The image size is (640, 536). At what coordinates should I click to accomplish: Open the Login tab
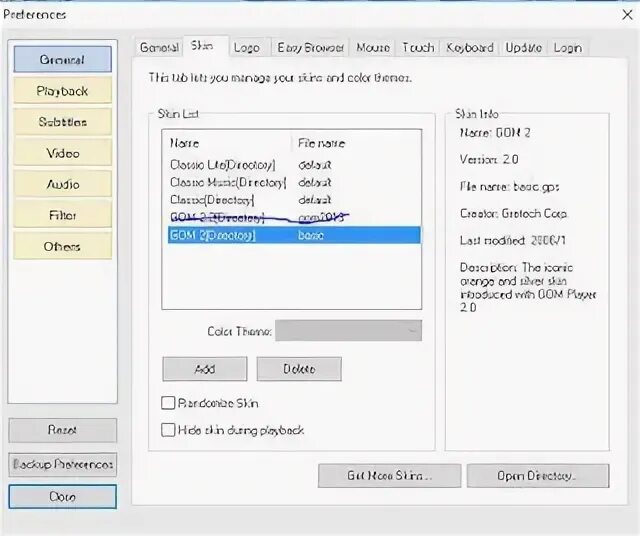coord(567,47)
